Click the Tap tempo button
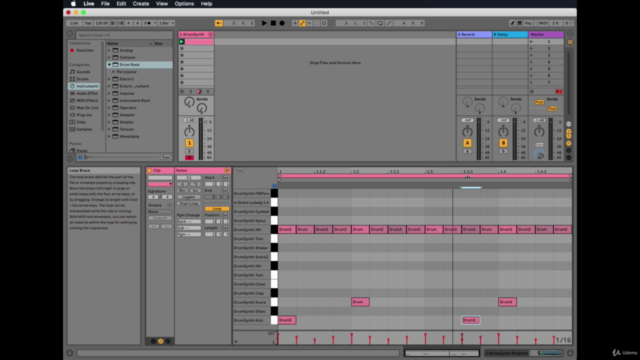 (x=88, y=23)
